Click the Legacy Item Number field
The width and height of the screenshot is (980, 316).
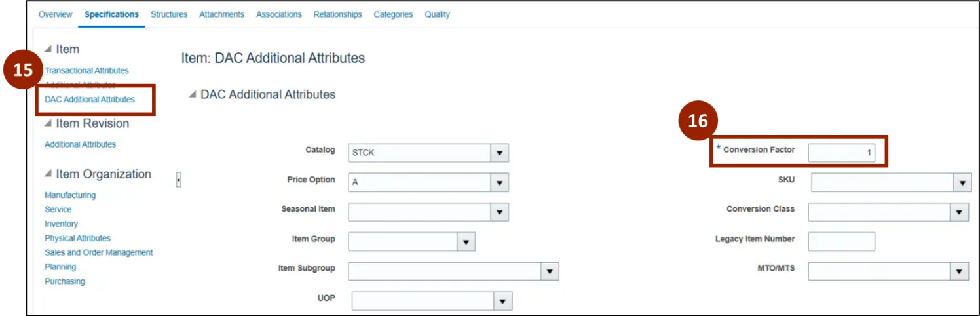coord(841,241)
